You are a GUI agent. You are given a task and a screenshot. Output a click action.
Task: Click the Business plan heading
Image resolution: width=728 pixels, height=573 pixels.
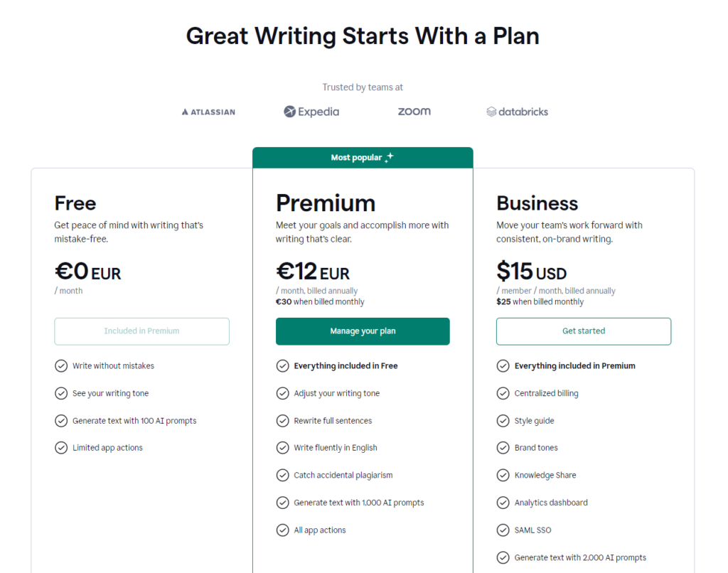(537, 203)
